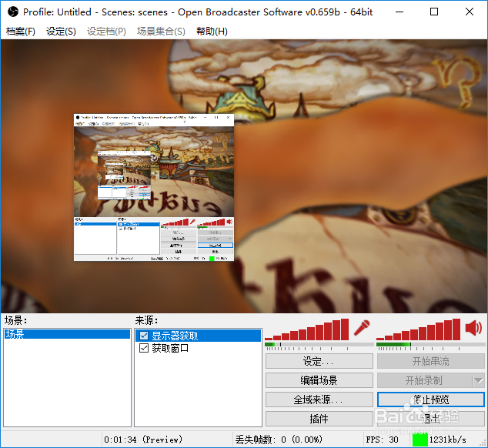Viewport: 488px width, 448px height.
Task: Click the 编辑场景 button
Action: coord(319,380)
